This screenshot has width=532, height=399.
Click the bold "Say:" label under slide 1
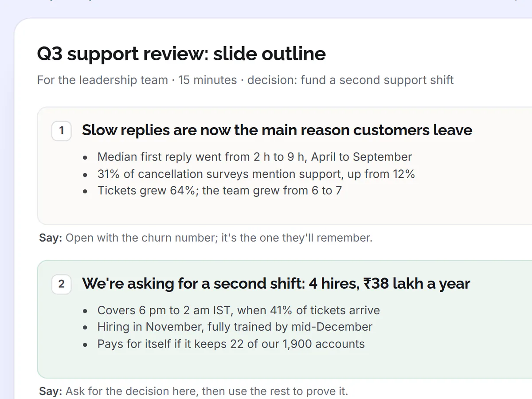[51, 238]
